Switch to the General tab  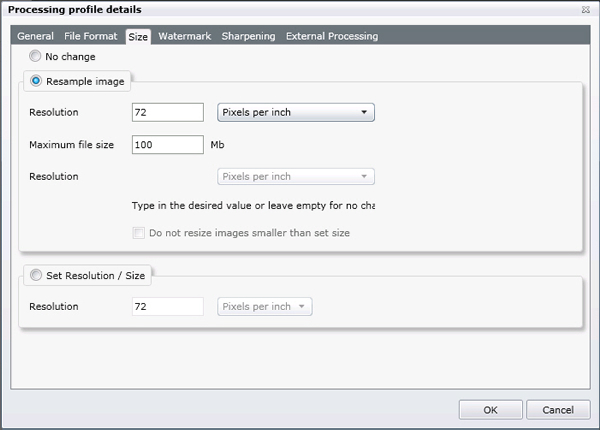tap(35, 36)
